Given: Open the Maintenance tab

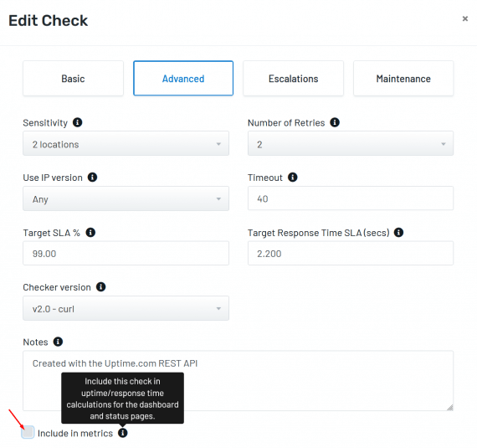Looking at the screenshot, I should (403, 79).
